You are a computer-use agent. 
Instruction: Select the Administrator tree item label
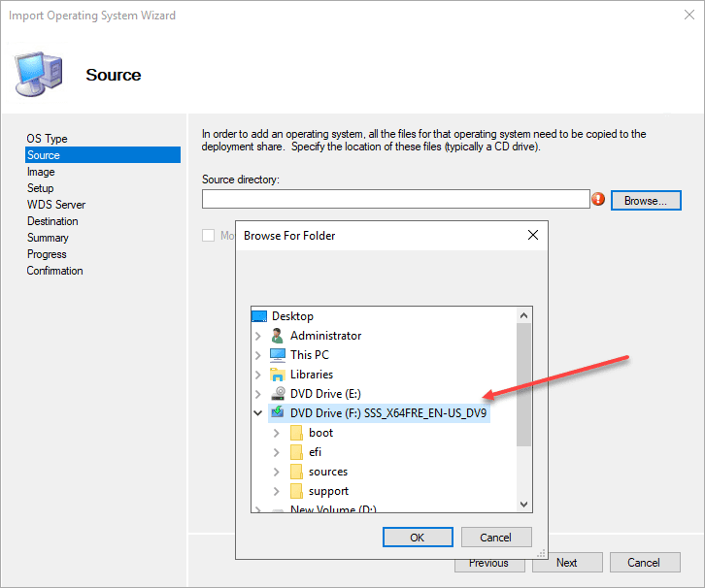click(x=325, y=336)
